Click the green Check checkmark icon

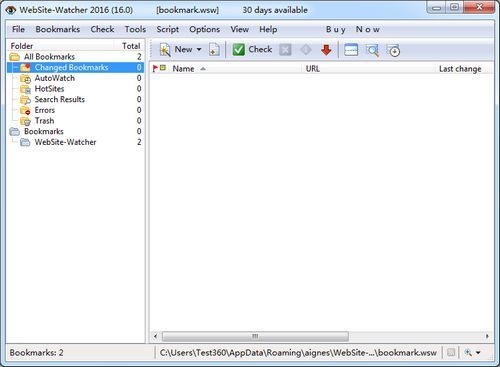239,50
